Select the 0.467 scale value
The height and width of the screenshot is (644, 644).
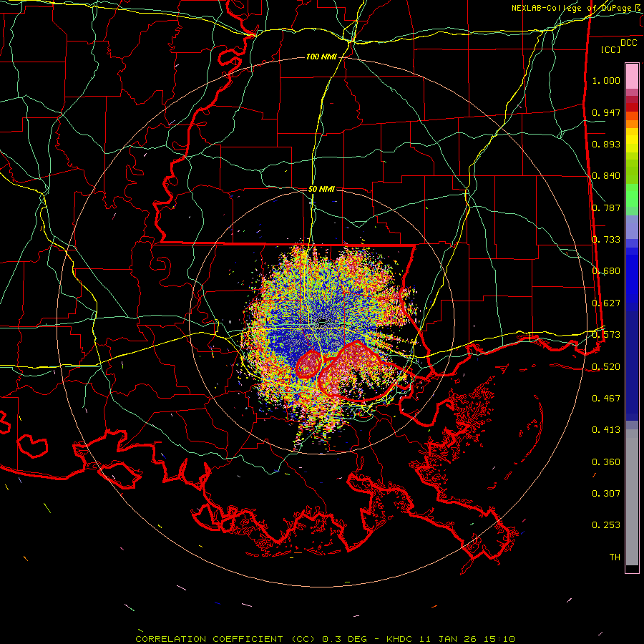pyautogui.click(x=606, y=398)
